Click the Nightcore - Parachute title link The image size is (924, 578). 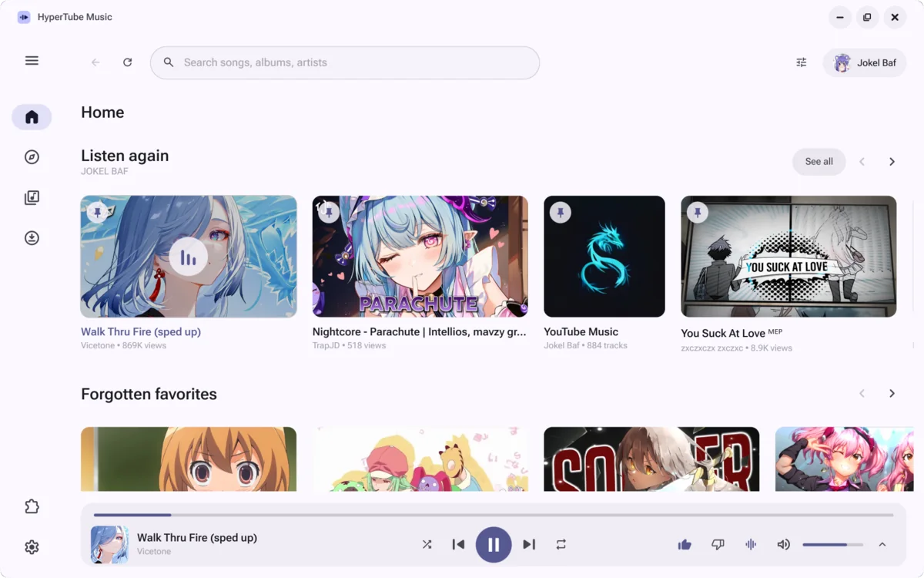[x=420, y=332]
